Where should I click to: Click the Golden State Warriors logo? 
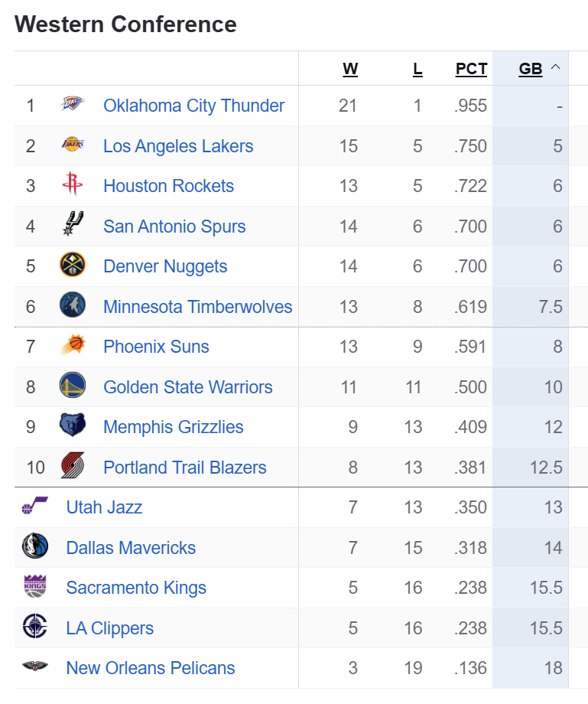pos(73,386)
